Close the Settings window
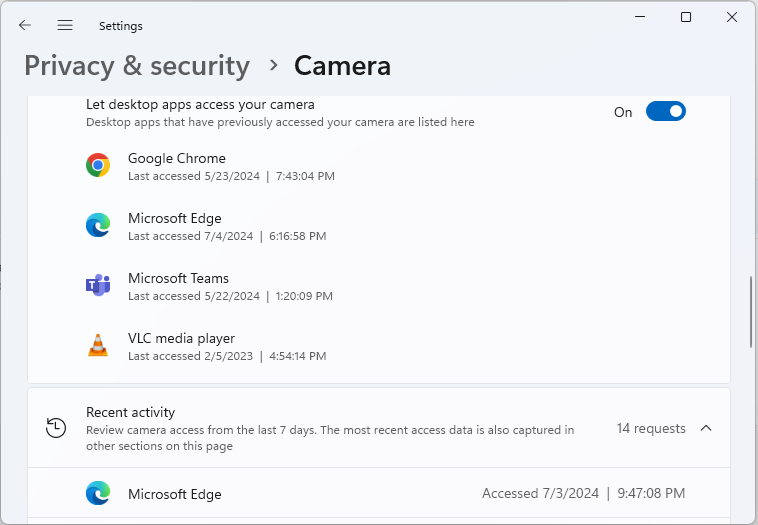758x525 pixels. coord(732,17)
